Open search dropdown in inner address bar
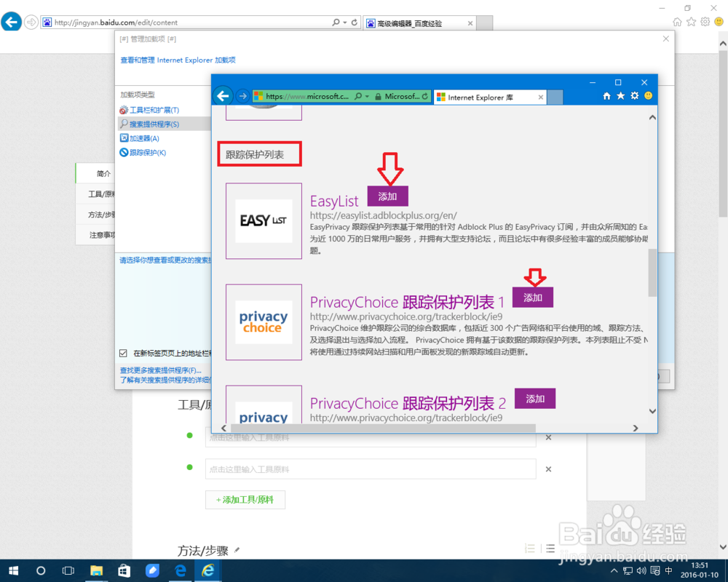The image size is (728, 582). [367, 97]
